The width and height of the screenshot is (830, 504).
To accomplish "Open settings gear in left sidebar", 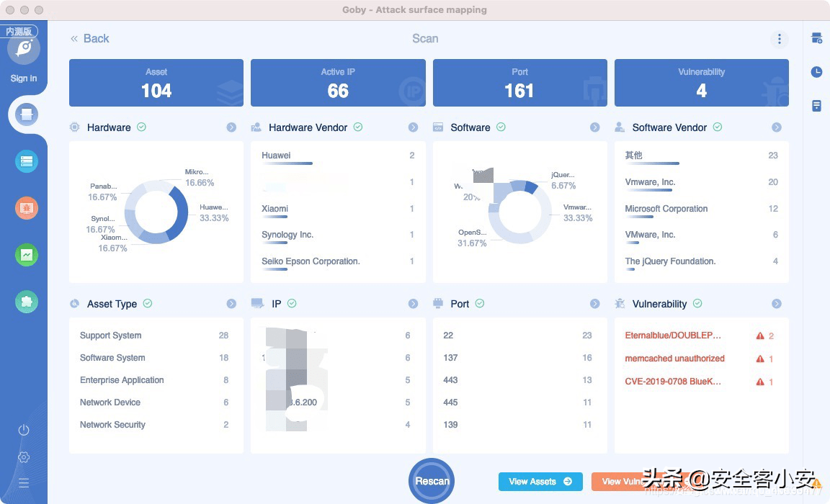I will (24, 457).
